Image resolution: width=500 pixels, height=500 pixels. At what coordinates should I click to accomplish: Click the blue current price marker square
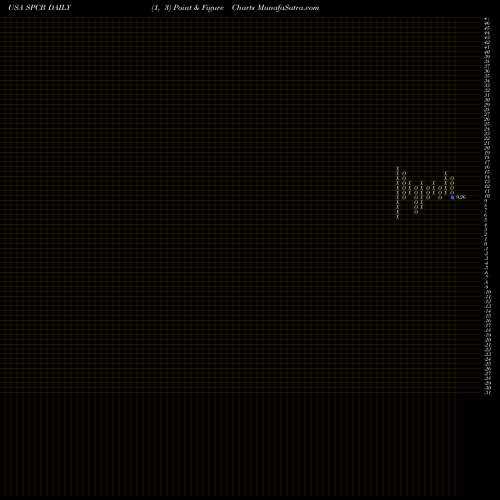[452, 197]
